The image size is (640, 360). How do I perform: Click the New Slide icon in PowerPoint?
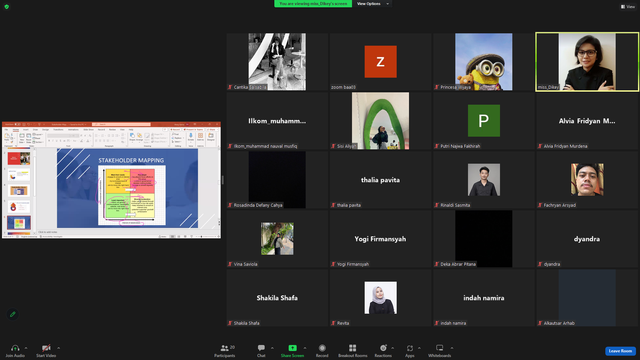click(22, 137)
